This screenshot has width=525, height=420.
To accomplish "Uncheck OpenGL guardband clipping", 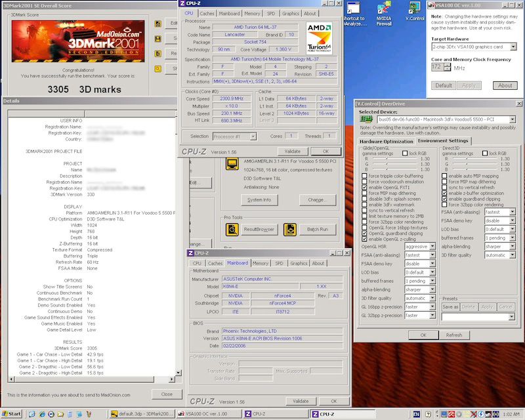I will tap(364, 233).
